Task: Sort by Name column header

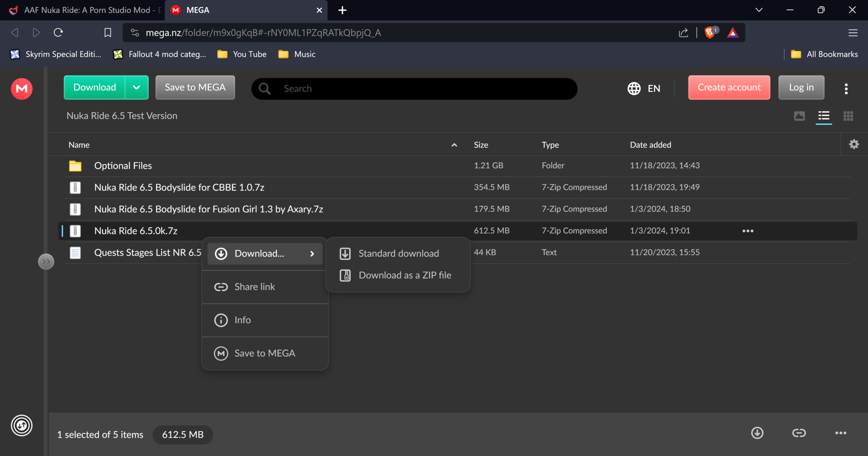Action: (x=79, y=145)
